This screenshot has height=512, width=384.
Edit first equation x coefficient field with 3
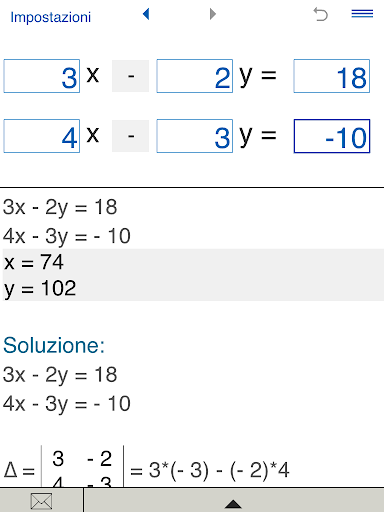tap(42, 76)
